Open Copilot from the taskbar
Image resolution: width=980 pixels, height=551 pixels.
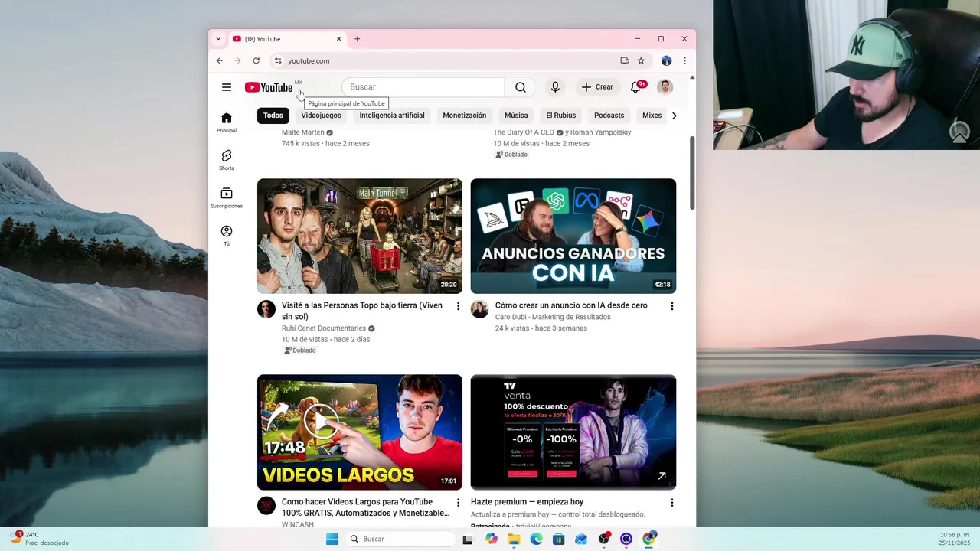coord(492,539)
